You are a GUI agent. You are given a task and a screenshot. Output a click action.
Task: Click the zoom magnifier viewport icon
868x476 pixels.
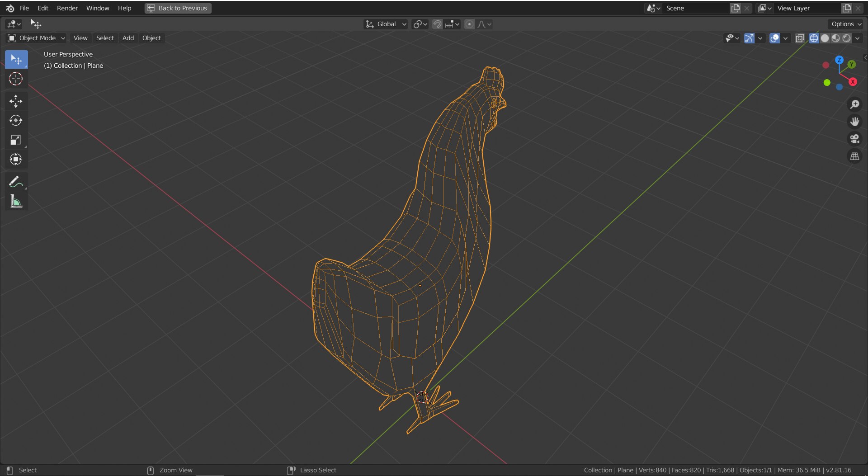(x=854, y=104)
